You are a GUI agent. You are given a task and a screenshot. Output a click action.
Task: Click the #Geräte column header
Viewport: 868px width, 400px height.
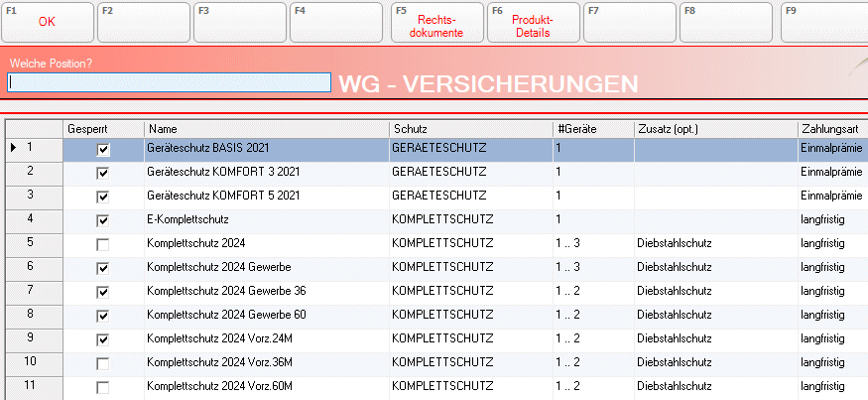[x=591, y=129]
